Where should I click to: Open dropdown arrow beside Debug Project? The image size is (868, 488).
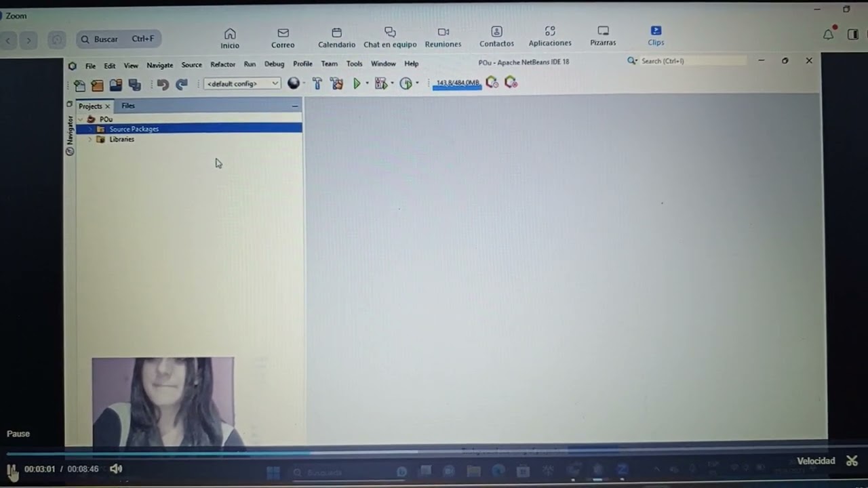(392, 83)
